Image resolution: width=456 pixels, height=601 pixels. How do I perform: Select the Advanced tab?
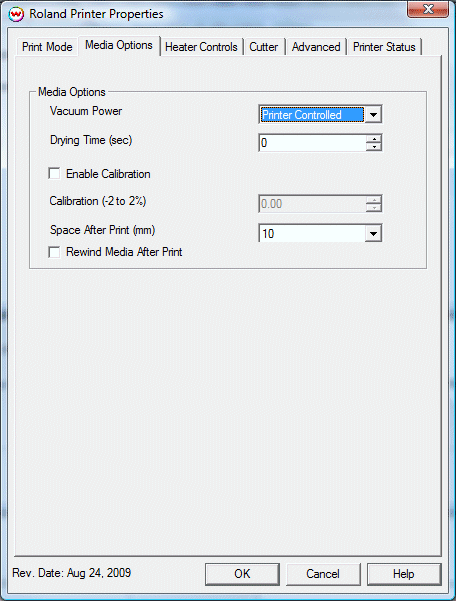coord(316,47)
